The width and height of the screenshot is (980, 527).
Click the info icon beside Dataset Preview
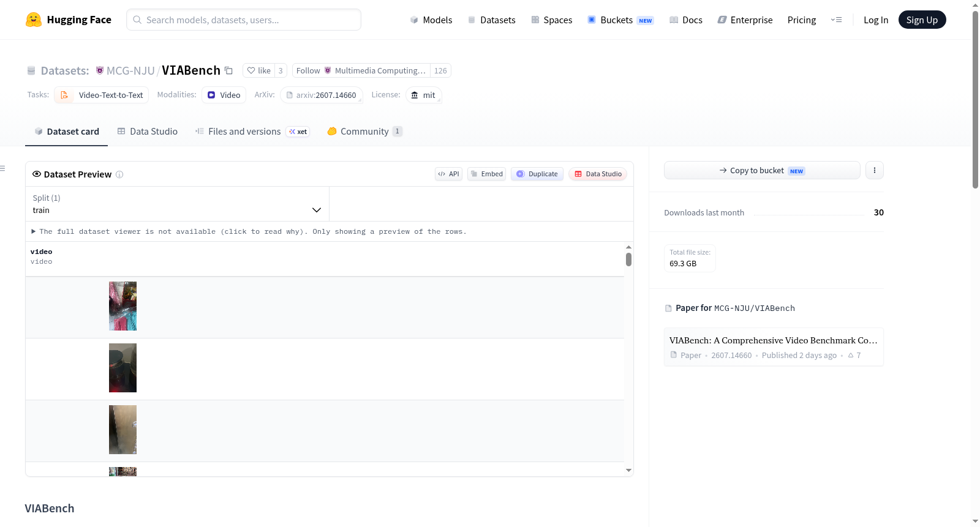tap(119, 174)
